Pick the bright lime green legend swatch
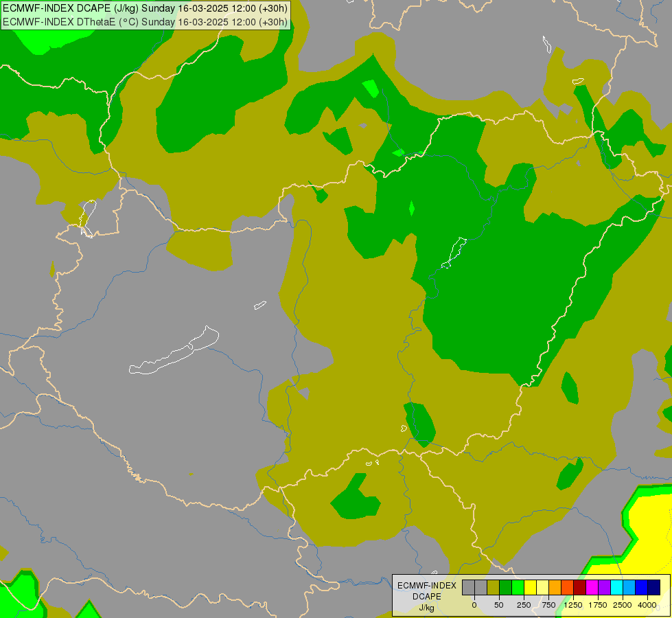 tap(518, 587)
